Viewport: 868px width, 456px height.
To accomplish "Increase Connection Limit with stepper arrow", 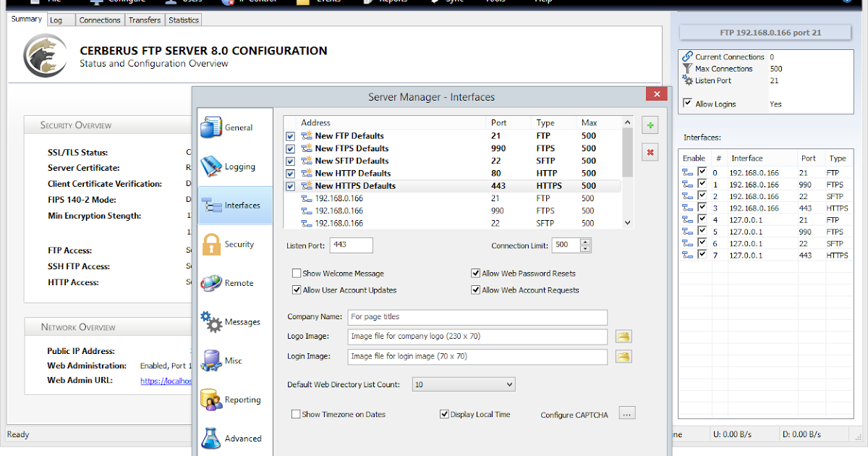I will 584,242.
